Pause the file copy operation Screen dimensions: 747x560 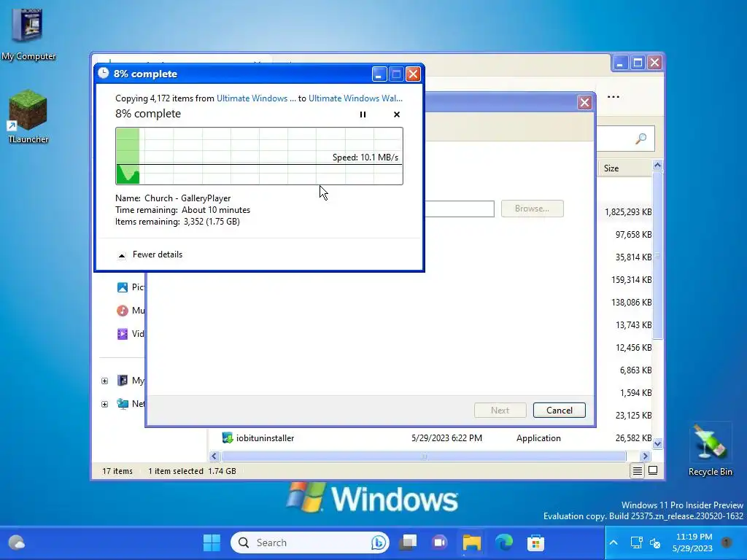pyautogui.click(x=363, y=114)
